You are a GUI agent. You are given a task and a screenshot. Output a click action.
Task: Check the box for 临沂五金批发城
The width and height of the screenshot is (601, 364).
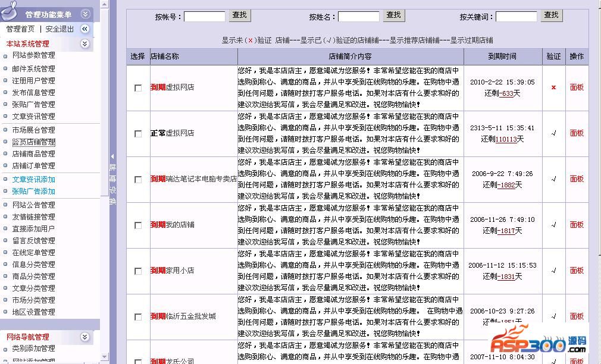pyautogui.click(x=138, y=317)
